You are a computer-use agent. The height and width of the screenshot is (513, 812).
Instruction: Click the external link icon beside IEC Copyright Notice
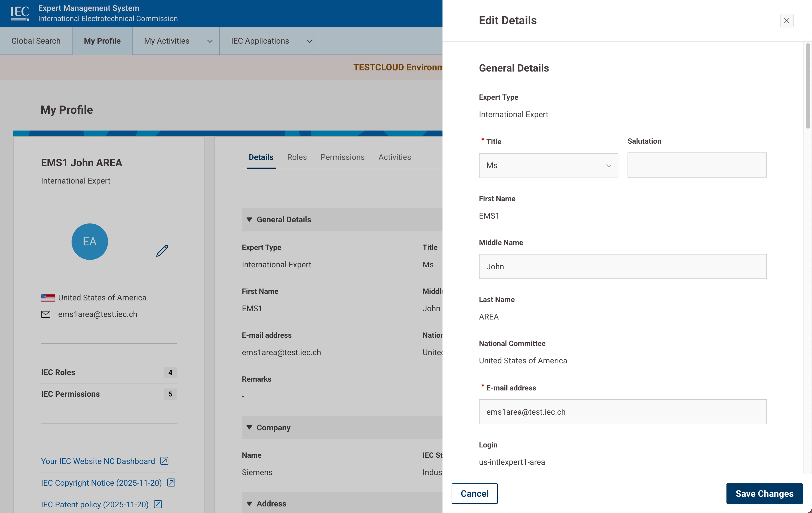(x=171, y=483)
